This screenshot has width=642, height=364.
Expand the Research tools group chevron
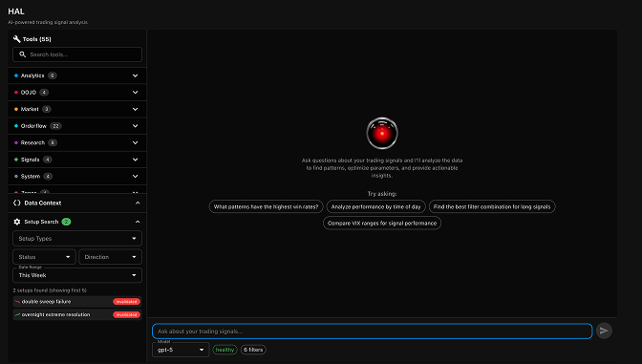pos(135,143)
